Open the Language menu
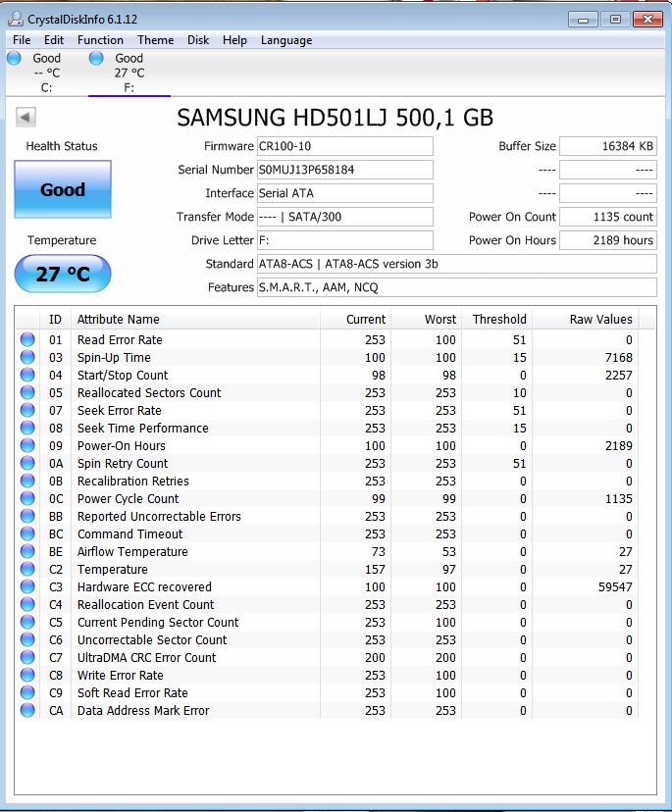 point(286,40)
